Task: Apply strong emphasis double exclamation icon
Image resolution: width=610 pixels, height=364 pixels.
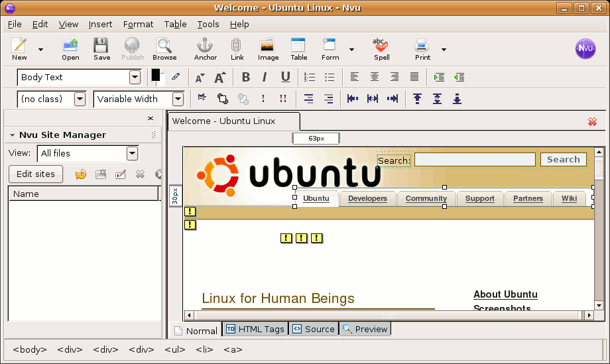Action: click(x=283, y=99)
